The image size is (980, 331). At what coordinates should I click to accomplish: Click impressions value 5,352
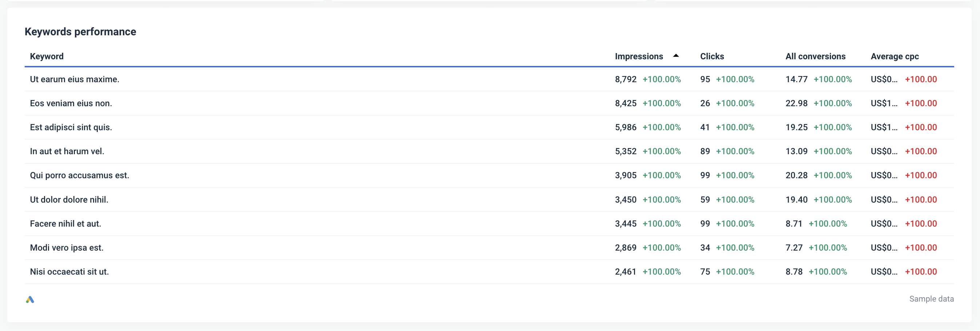(626, 151)
